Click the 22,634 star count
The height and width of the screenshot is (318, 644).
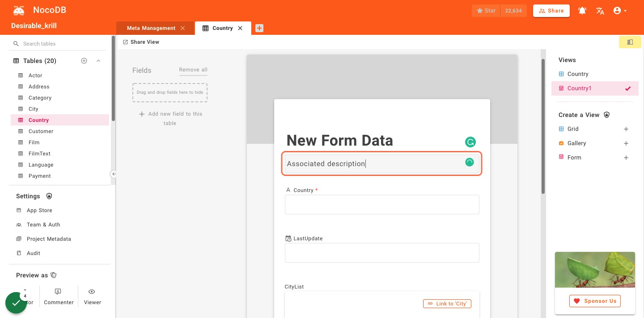[x=513, y=11]
